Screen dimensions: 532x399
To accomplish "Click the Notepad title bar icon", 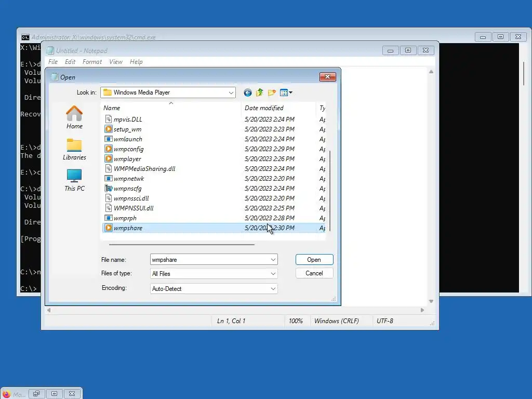I will (50, 50).
